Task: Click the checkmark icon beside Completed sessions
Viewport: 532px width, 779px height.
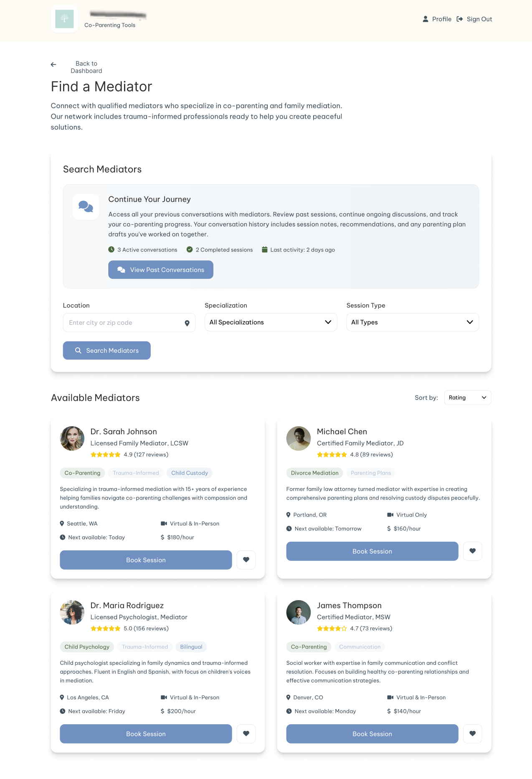Action: 190,249
